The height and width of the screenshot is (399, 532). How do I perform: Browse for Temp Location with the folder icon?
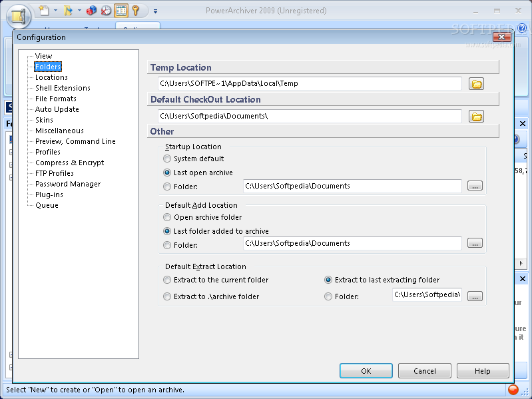click(476, 84)
